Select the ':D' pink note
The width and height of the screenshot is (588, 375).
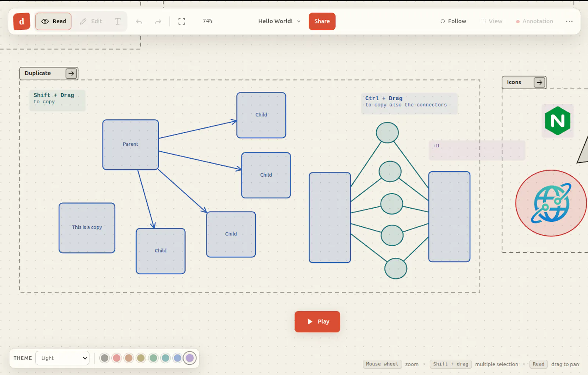coord(477,150)
